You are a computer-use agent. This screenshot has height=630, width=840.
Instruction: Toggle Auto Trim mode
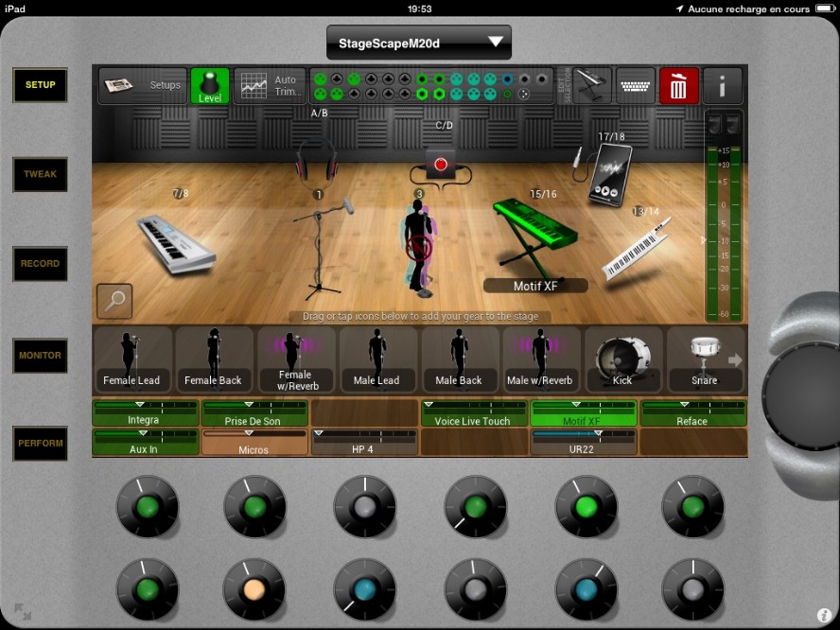click(x=270, y=86)
